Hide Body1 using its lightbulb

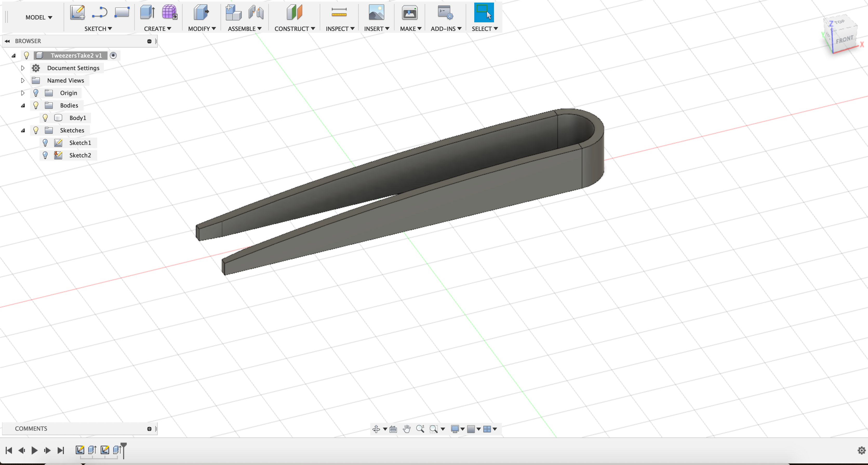45,118
